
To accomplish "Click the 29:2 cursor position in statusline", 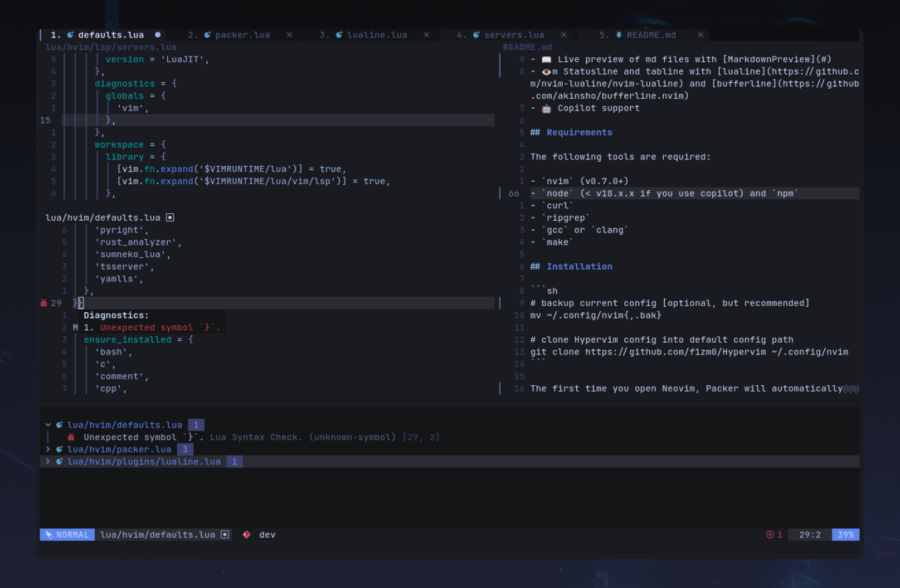I will tap(810, 535).
